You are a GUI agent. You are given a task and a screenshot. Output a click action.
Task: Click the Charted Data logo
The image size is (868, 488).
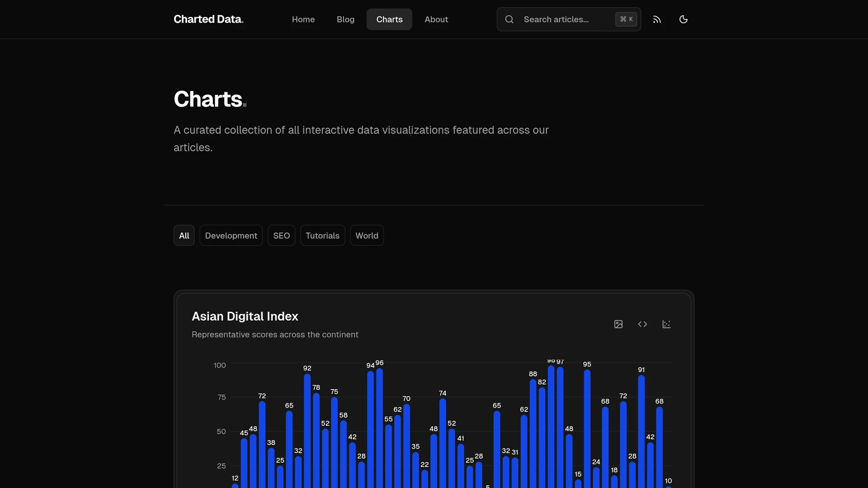209,19
